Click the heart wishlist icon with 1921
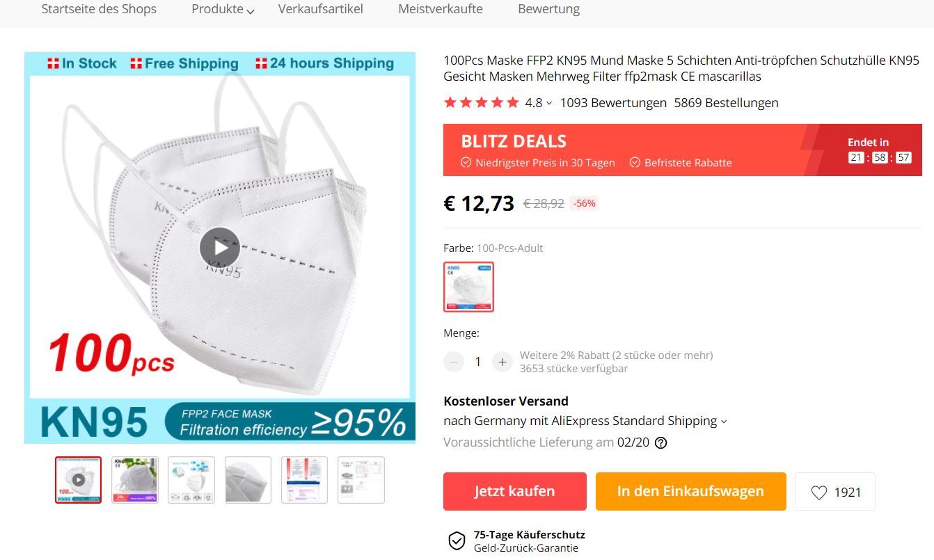Viewport: 934px width, 560px height. pyautogui.click(x=835, y=492)
